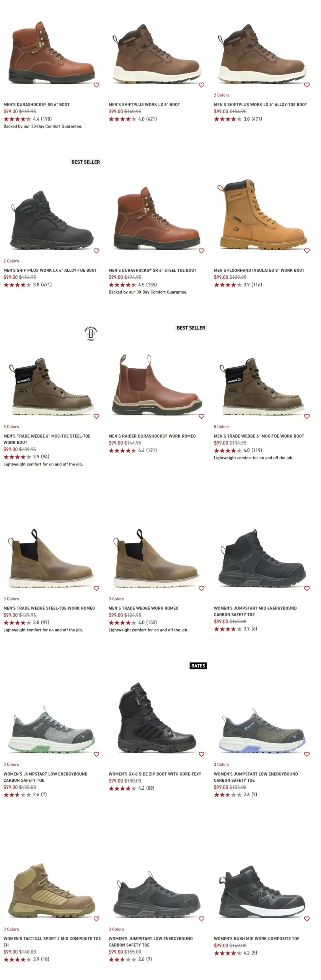Wishlist Women's Tactical Sport 2 Mid boot
The width and height of the screenshot is (321, 980).
click(96, 919)
